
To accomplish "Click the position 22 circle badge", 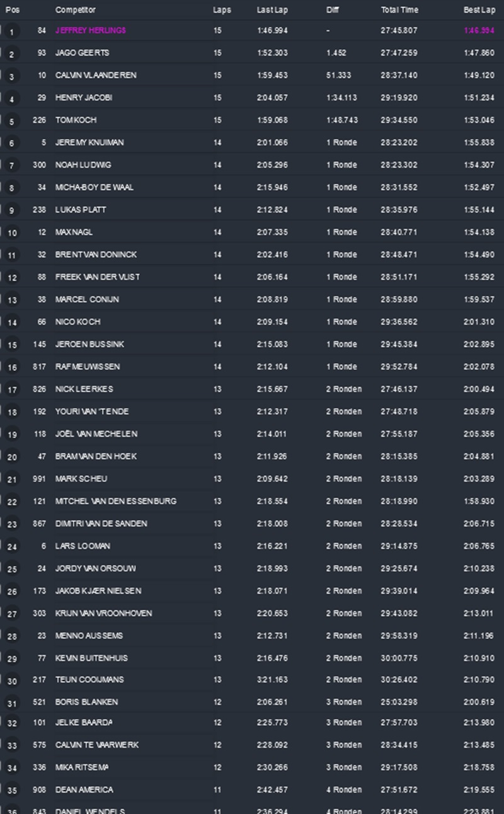I will point(12,502).
